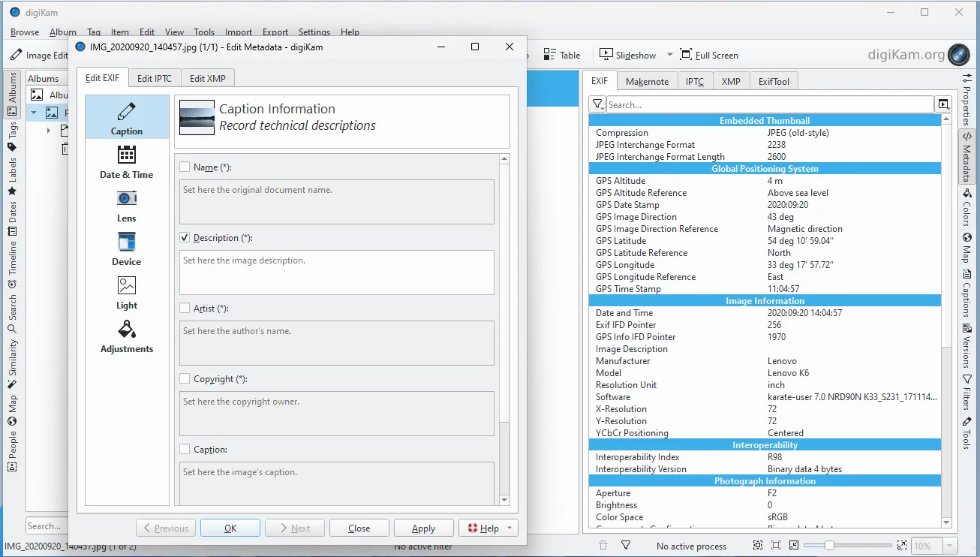Switch to the Edit IPTC tab

155,78
